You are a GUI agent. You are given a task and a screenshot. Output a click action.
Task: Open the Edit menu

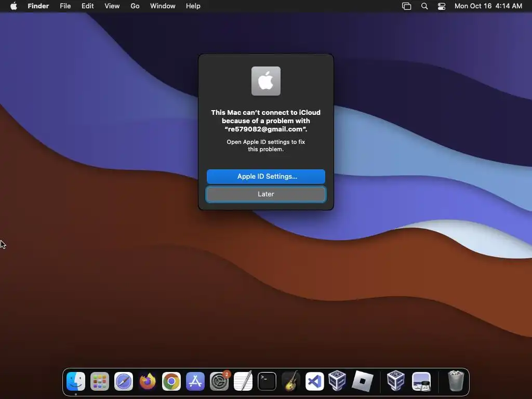coord(87,6)
